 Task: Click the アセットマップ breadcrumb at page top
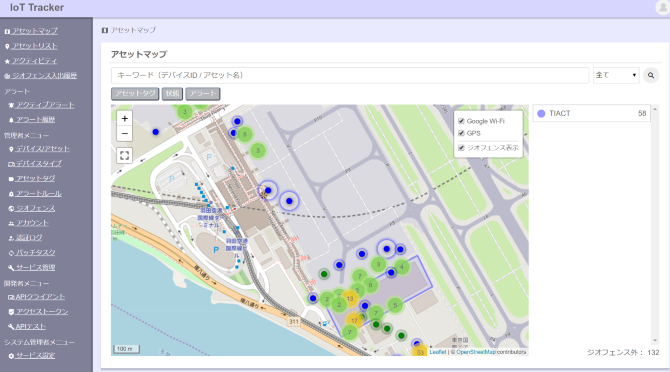pyautogui.click(x=133, y=30)
